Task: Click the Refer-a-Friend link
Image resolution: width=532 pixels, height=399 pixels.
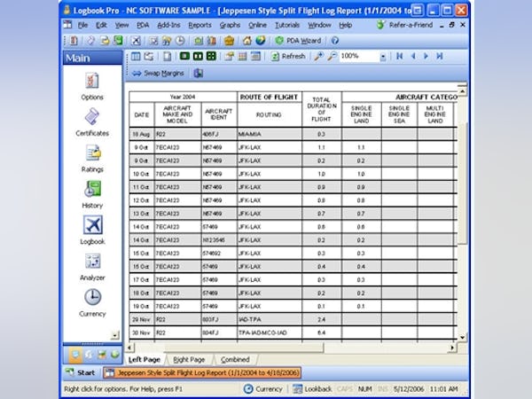Action: [405, 25]
